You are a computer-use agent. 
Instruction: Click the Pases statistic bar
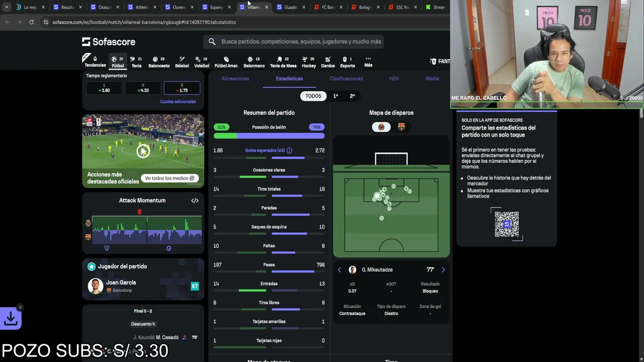(269, 271)
